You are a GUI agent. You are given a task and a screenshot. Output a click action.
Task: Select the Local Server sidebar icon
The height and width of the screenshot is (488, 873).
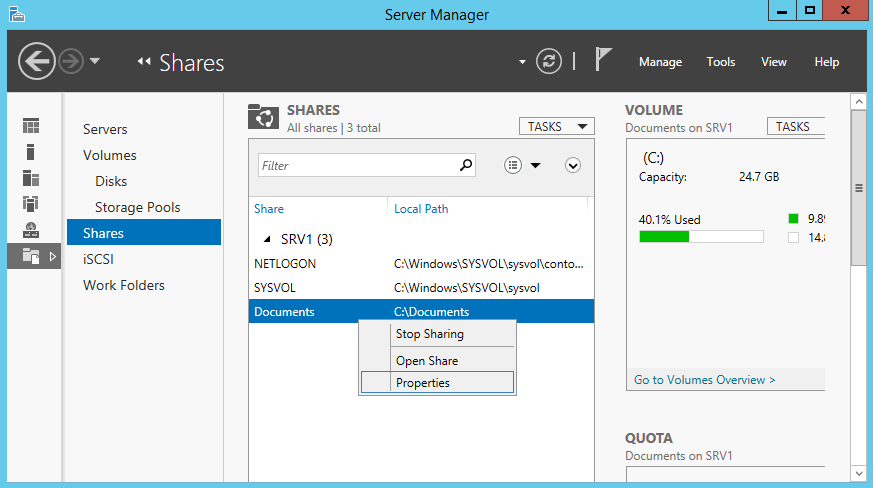coord(31,152)
